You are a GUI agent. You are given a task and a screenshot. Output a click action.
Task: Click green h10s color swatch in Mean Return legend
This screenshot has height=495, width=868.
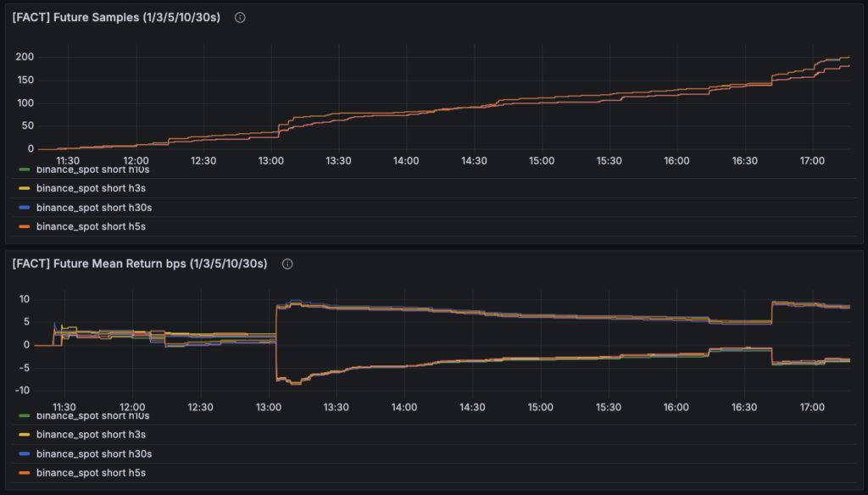[25, 416]
